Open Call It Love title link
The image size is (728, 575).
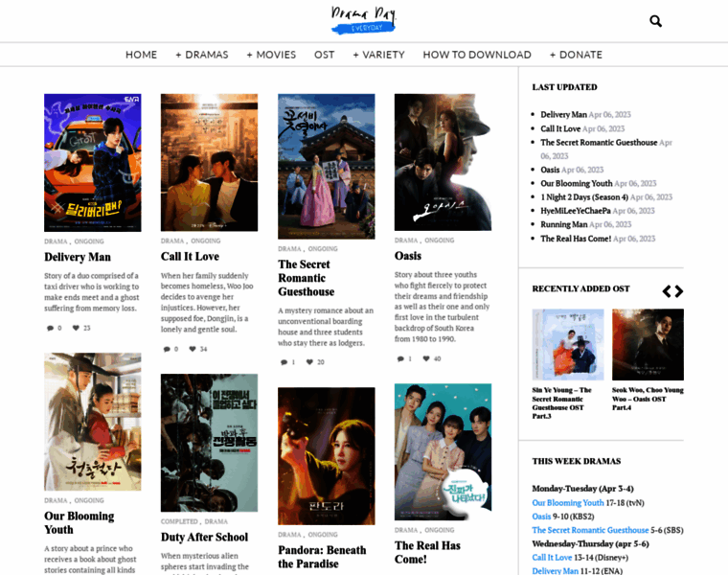190,257
